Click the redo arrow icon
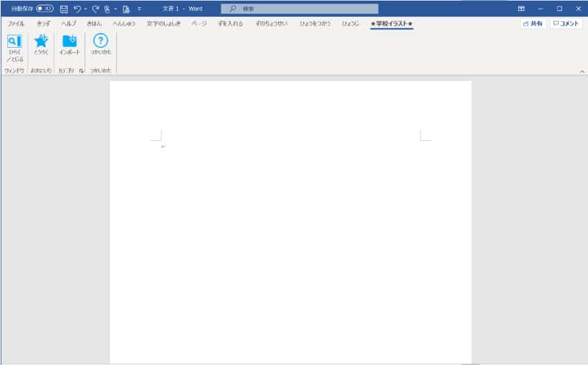The width and height of the screenshot is (588, 365). coord(96,9)
